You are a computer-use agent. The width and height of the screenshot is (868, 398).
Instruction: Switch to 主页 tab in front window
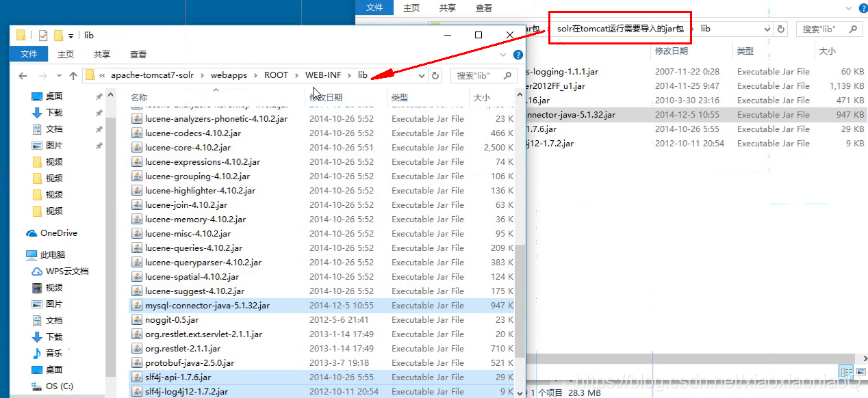[x=66, y=54]
